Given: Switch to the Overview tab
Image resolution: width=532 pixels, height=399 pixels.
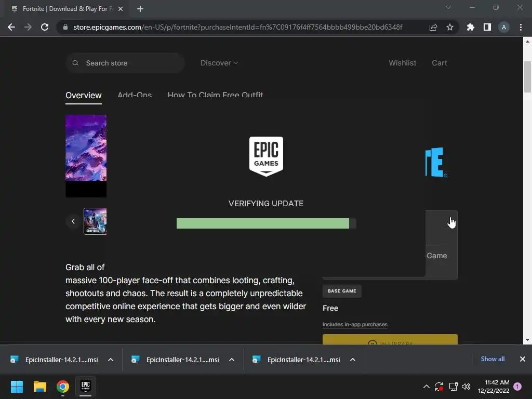Looking at the screenshot, I should [84, 96].
